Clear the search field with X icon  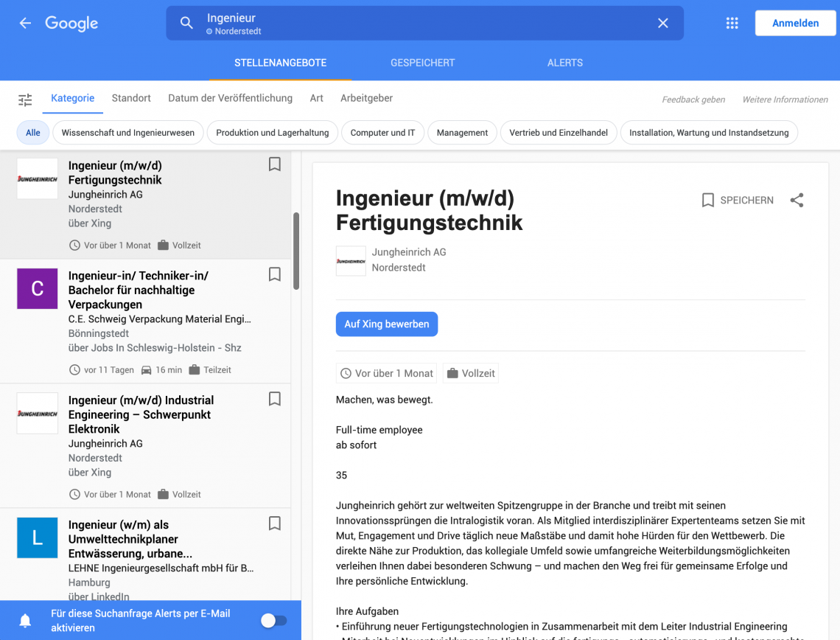(x=662, y=23)
